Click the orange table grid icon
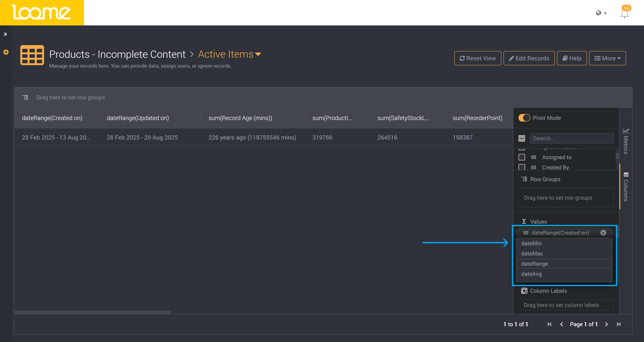644x342 pixels. (x=32, y=55)
